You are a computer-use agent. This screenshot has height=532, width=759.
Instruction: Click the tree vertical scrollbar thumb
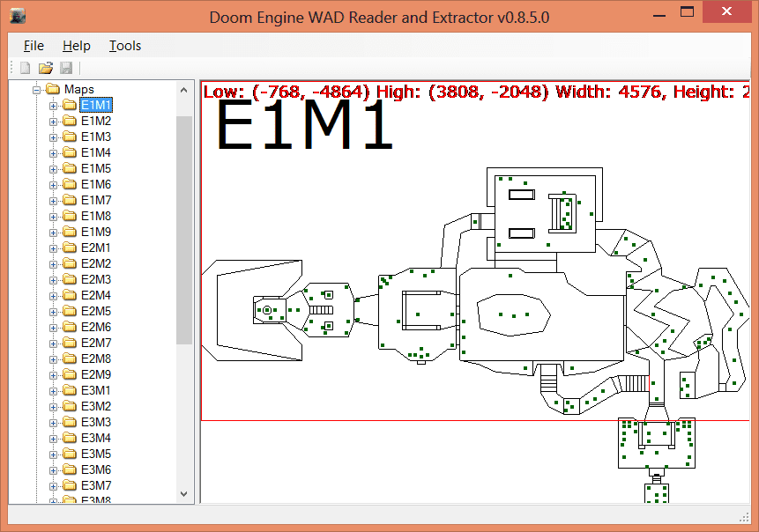(184, 230)
